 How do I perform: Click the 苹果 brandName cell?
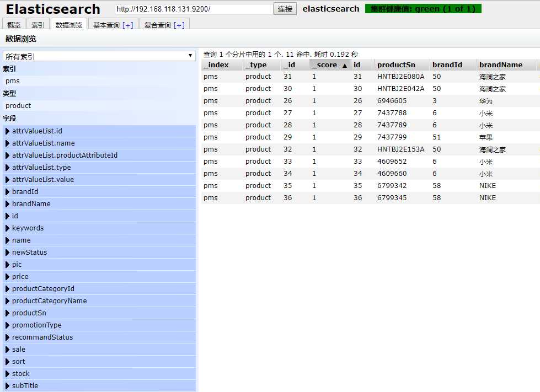pos(486,137)
